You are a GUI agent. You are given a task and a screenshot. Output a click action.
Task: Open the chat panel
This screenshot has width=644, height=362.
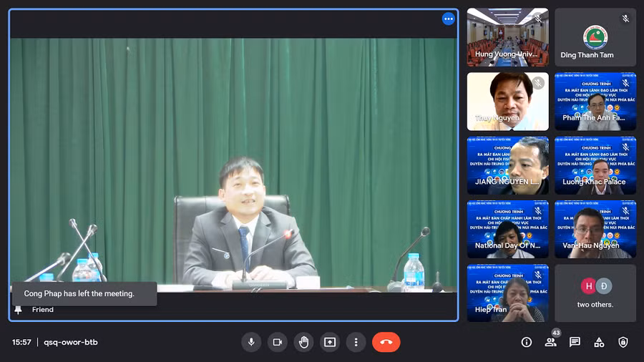(575, 342)
